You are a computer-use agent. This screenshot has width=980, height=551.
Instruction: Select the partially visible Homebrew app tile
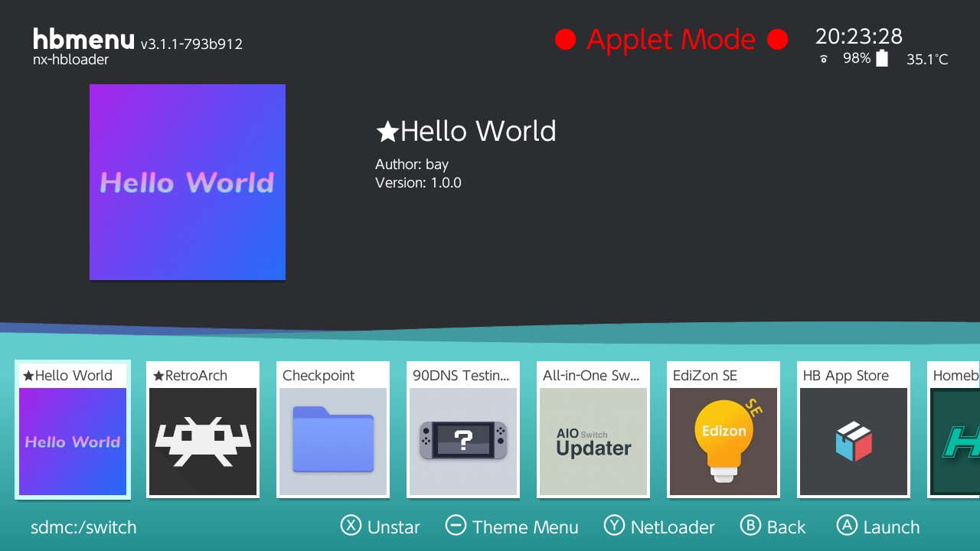tap(954, 430)
